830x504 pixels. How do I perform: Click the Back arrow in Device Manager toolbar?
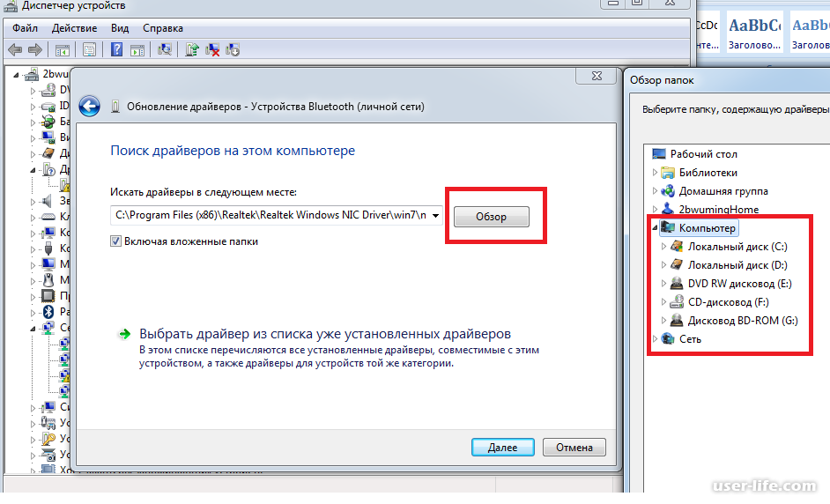coord(15,49)
